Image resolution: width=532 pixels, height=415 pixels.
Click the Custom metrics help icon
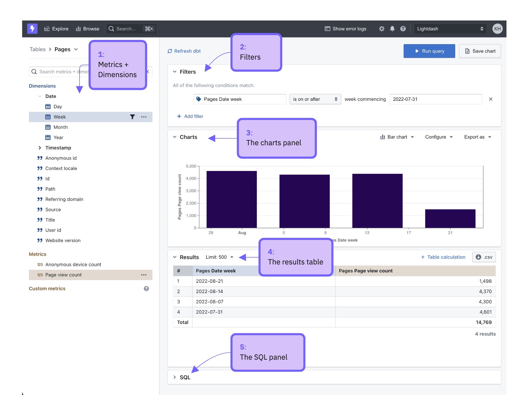(x=146, y=289)
